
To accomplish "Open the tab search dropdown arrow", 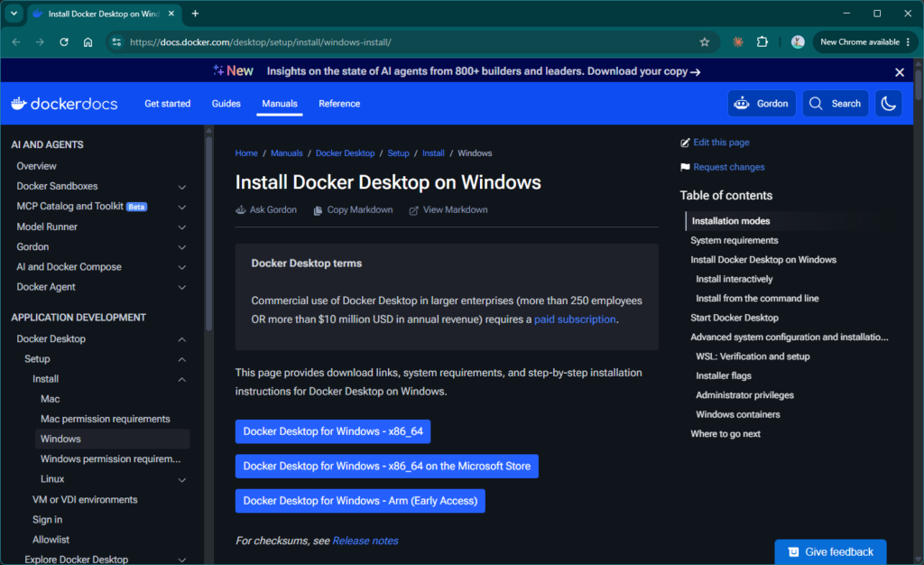I will (x=14, y=14).
